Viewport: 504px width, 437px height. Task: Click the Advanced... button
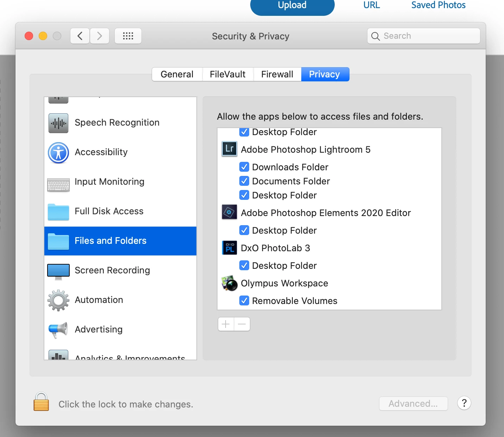pos(413,404)
